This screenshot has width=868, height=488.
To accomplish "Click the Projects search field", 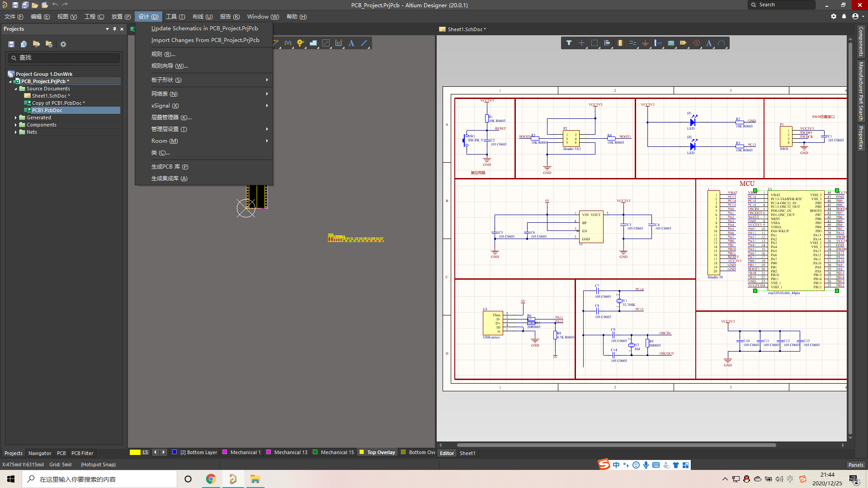I will tap(66, 58).
